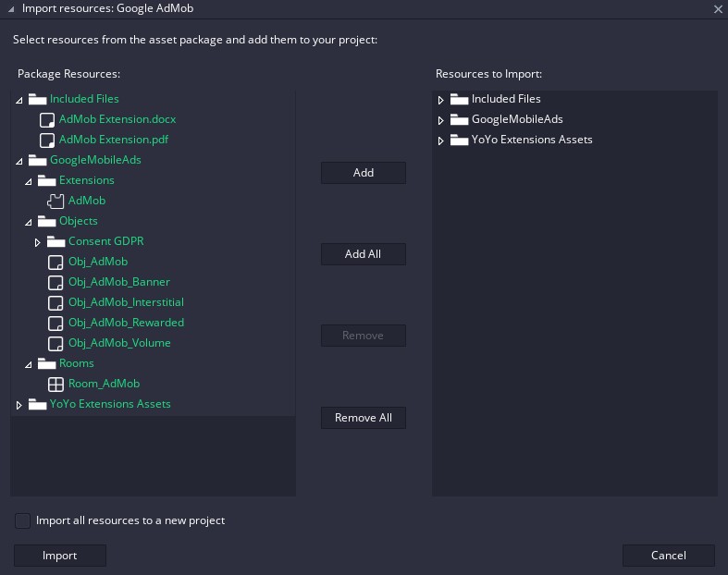Click the AdMob extension puzzle-piece icon

(x=56, y=201)
